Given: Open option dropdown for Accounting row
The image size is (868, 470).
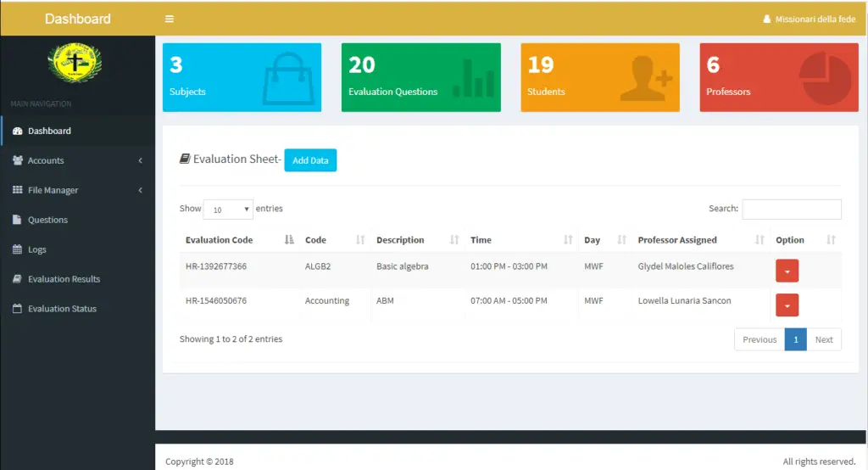Looking at the screenshot, I should click(x=787, y=305).
